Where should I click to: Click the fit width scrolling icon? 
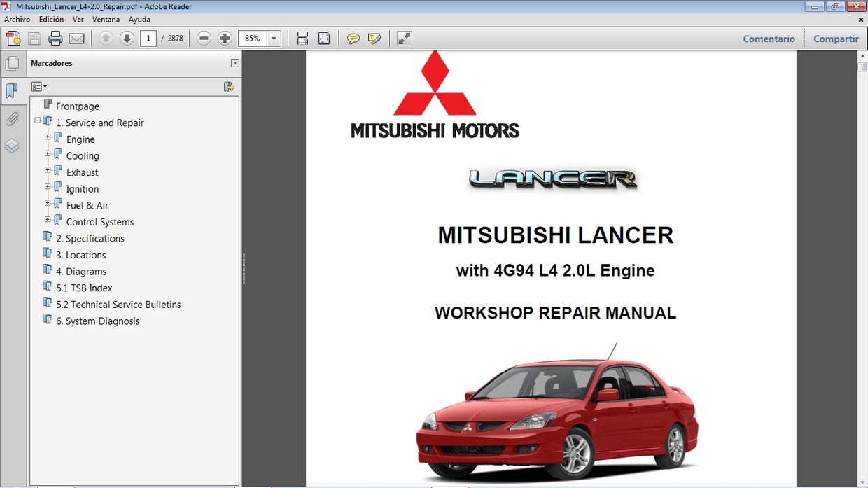[x=302, y=39]
